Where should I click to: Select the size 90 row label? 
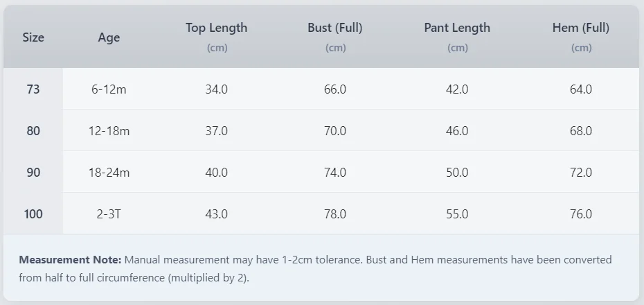(33, 173)
